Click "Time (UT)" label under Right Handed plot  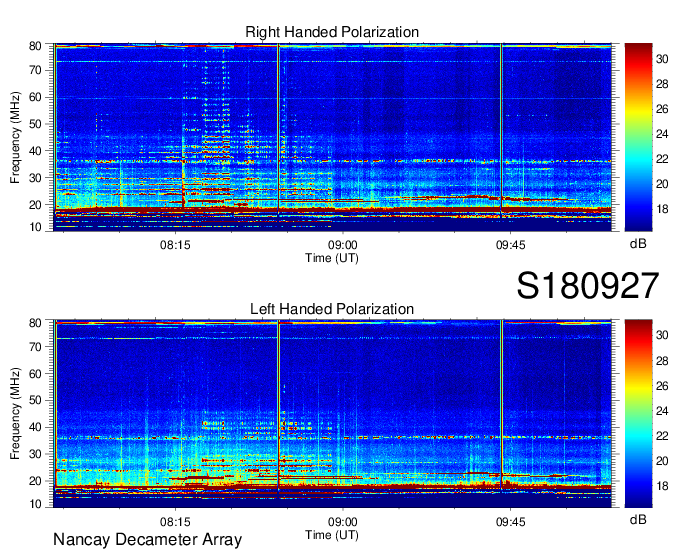332,258
